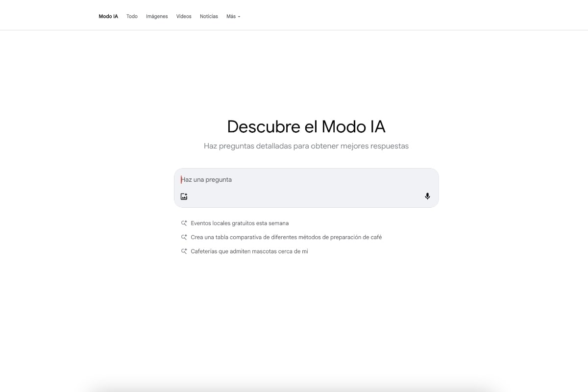
Task: Switch to the Modo IA tab
Action: pyautogui.click(x=108, y=16)
